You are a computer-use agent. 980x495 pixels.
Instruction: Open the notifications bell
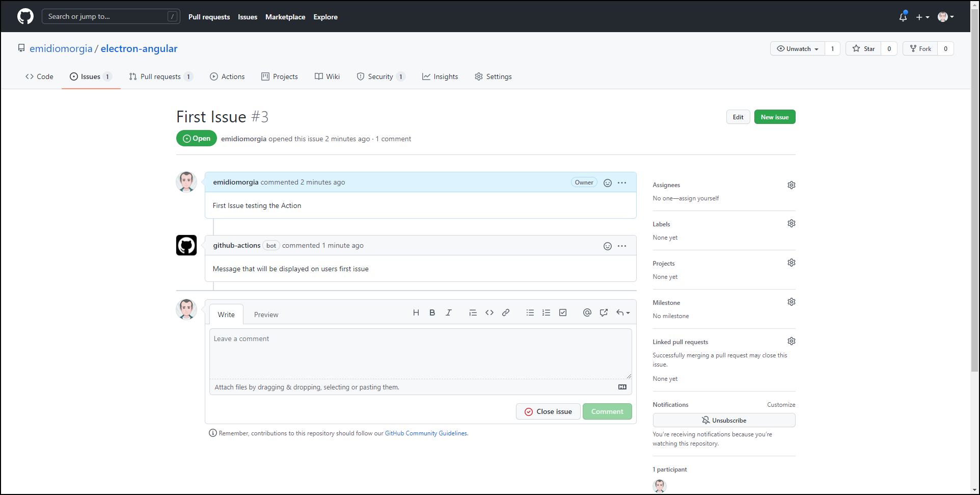click(x=903, y=17)
